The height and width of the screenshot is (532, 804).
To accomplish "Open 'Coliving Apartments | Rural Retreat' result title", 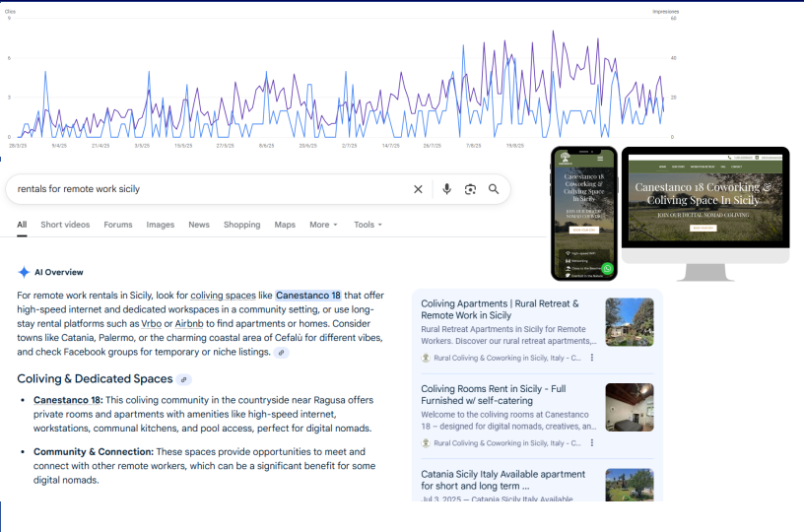I will (500, 309).
